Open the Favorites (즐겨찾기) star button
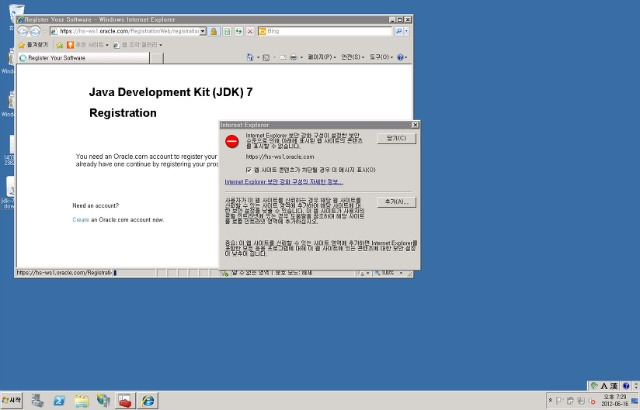Screen dimensions: 640x410 coord(33,45)
